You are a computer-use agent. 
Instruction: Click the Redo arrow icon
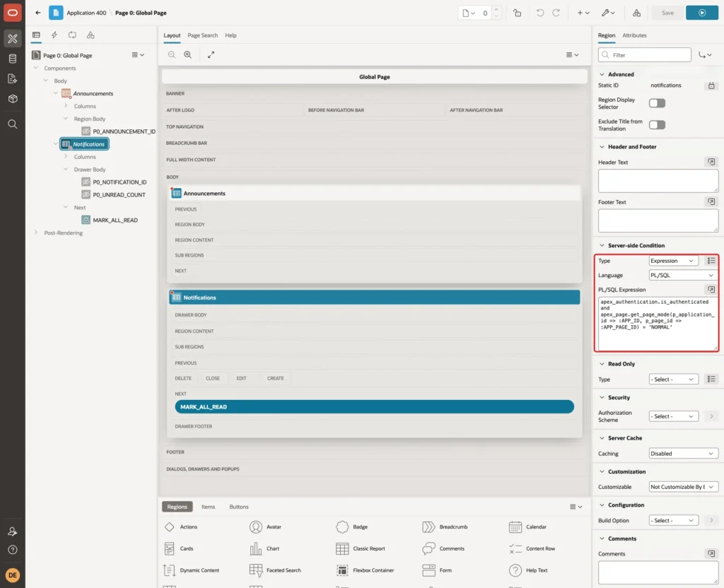(x=556, y=13)
